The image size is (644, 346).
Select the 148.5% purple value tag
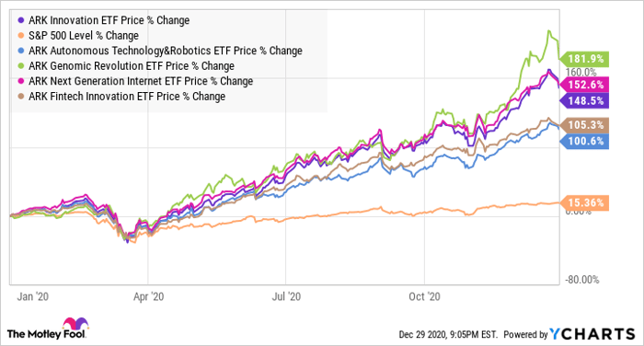[x=584, y=100]
